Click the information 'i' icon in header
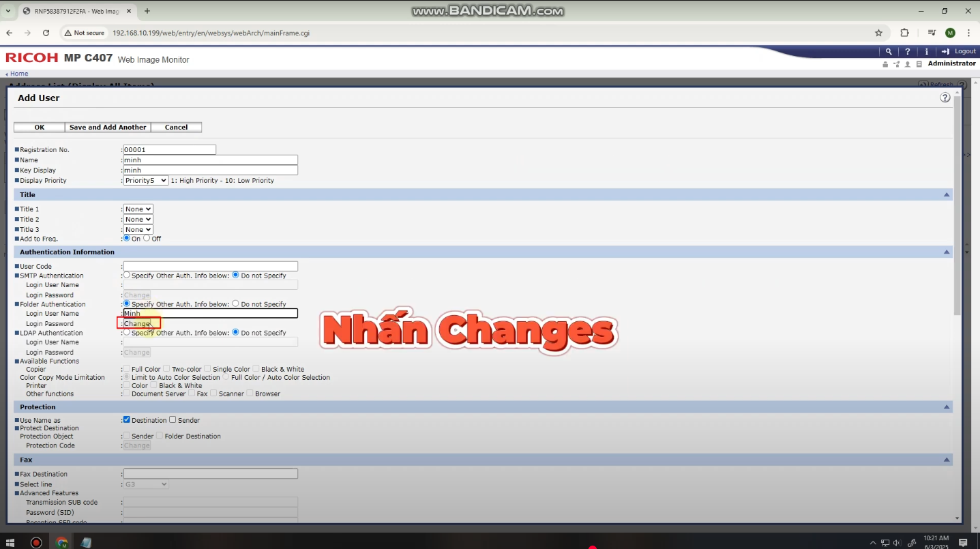Screen dimensions: 980x549 tap(926, 51)
